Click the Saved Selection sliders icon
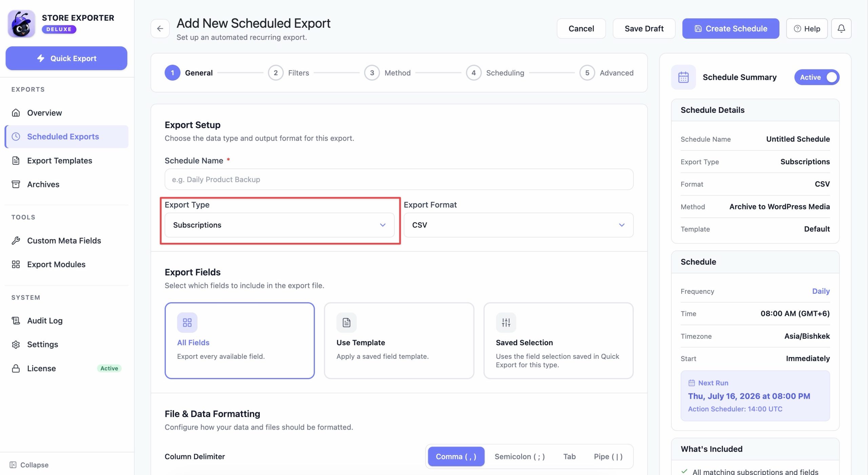The width and height of the screenshot is (868, 475). pos(506,323)
